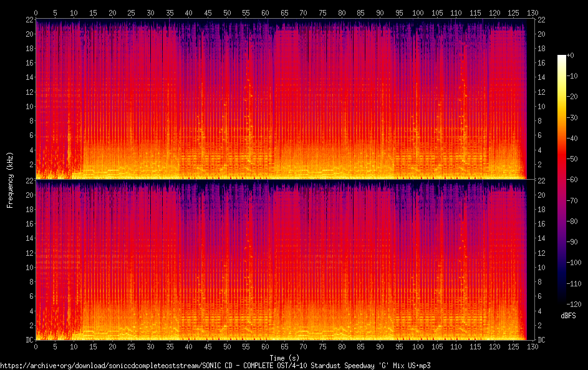588x370 pixels.
Task: Click the '10' tick on the lower-right frequency axis
Action: point(541,267)
